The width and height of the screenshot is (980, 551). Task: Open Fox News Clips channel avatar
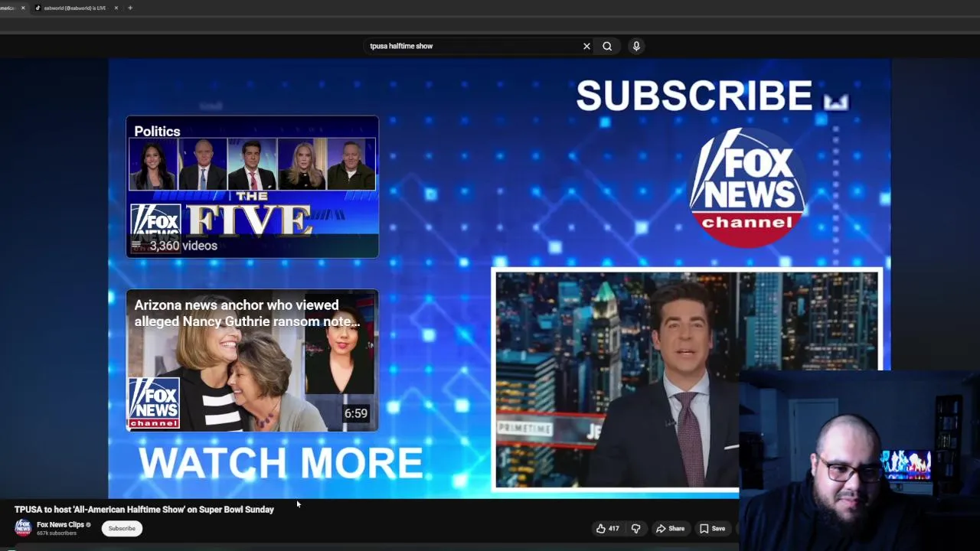[x=23, y=528]
